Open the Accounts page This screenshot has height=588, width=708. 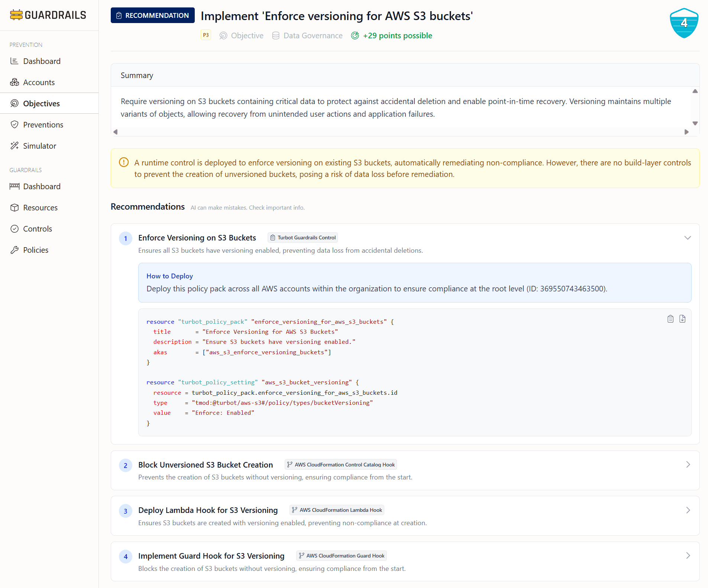click(39, 82)
